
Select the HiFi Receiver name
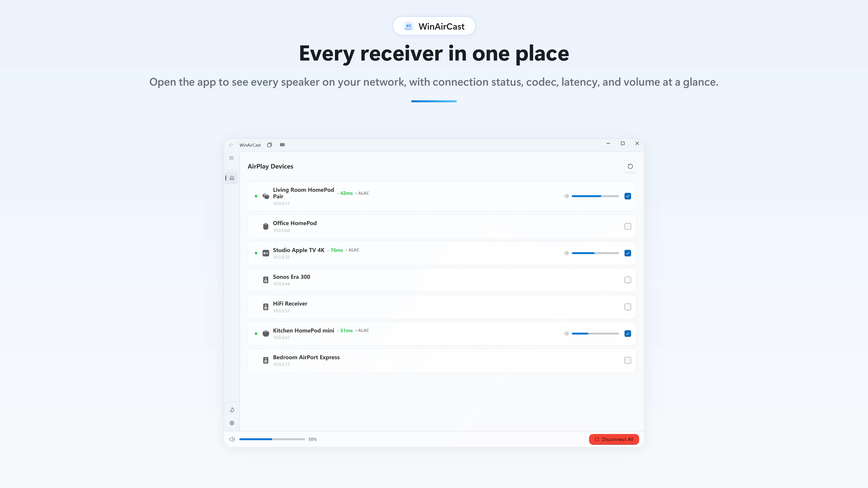click(290, 303)
